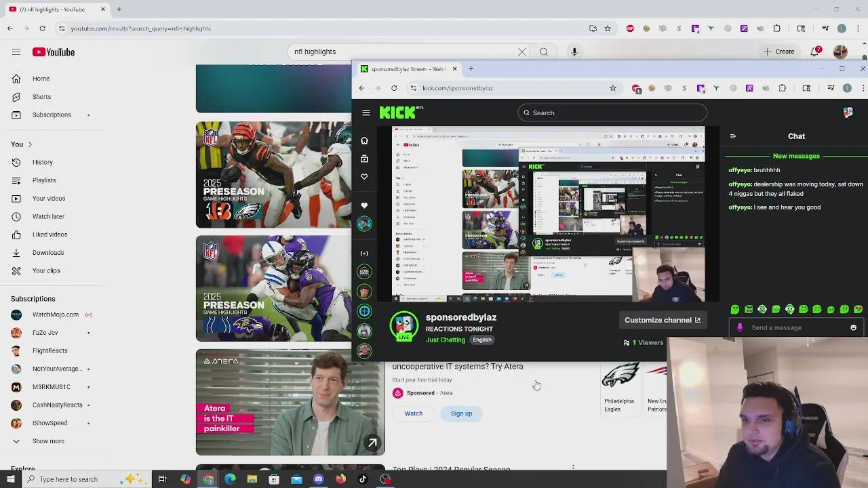Open the Windows Start menu
The width and height of the screenshot is (868, 488).
click(x=10, y=479)
